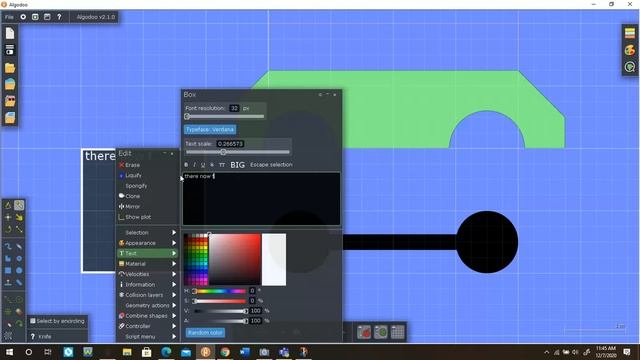Toggle the grid icon in bottom bar
This screenshot has width=640, height=360.
click(398, 332)
